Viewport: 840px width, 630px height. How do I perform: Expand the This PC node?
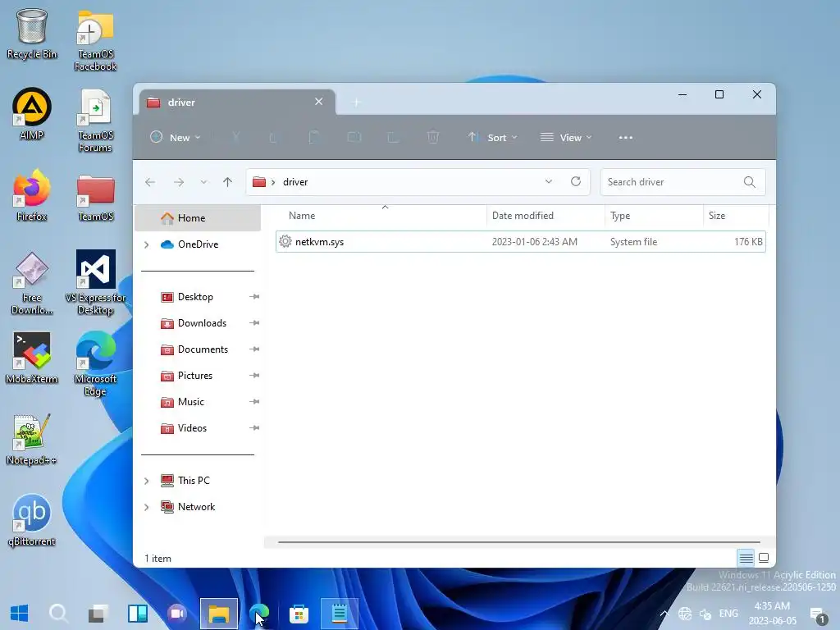pos(146,481)
